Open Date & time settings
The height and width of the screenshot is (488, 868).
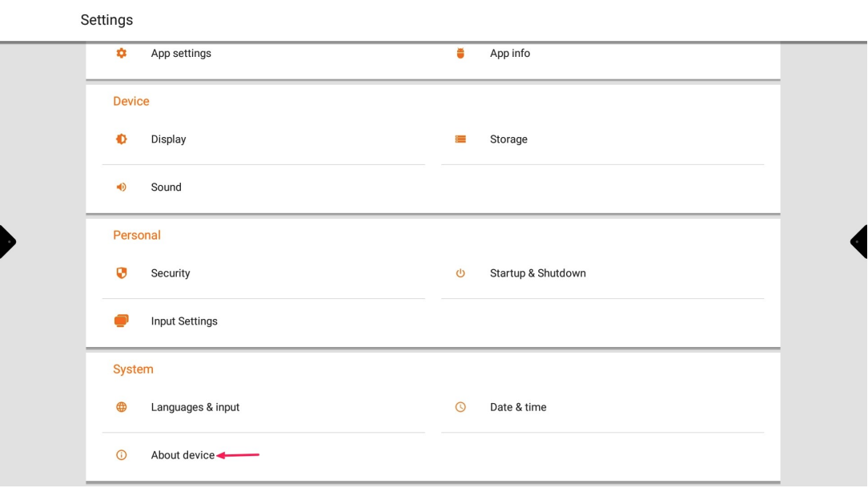pyautogui.click(x=518, y=407)
